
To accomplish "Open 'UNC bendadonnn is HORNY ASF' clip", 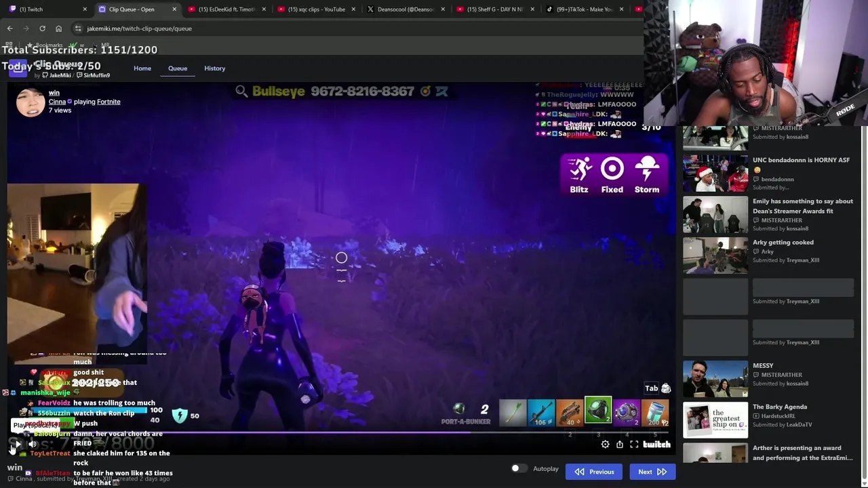I will pos(801,165).
